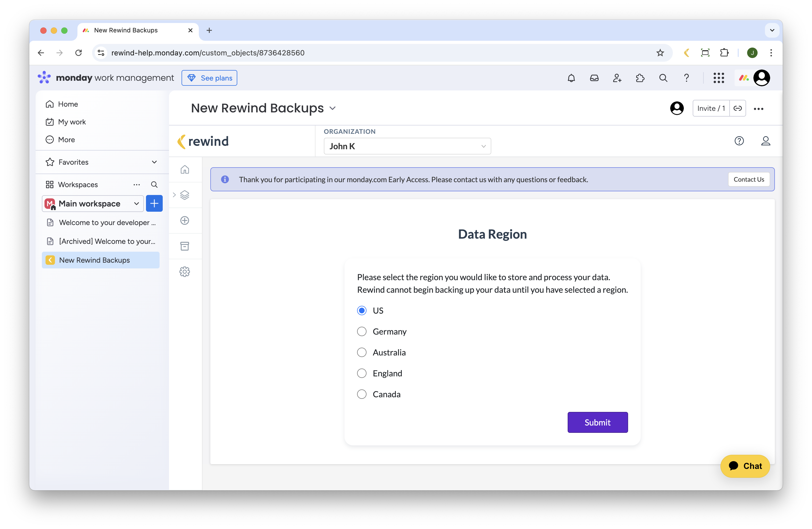This screenshot has height=529, width=812.
Task: Open the Main workspace selector
Action: 93,204
